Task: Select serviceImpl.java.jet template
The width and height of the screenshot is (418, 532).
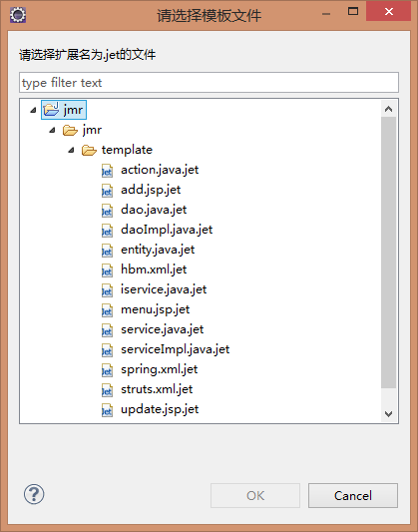Action: (x=175, y=349)
